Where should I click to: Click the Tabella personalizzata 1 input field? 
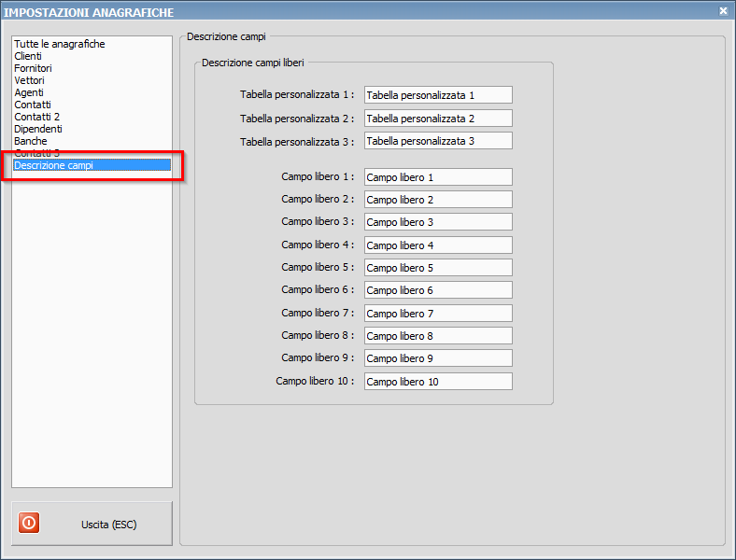[438, 95]
